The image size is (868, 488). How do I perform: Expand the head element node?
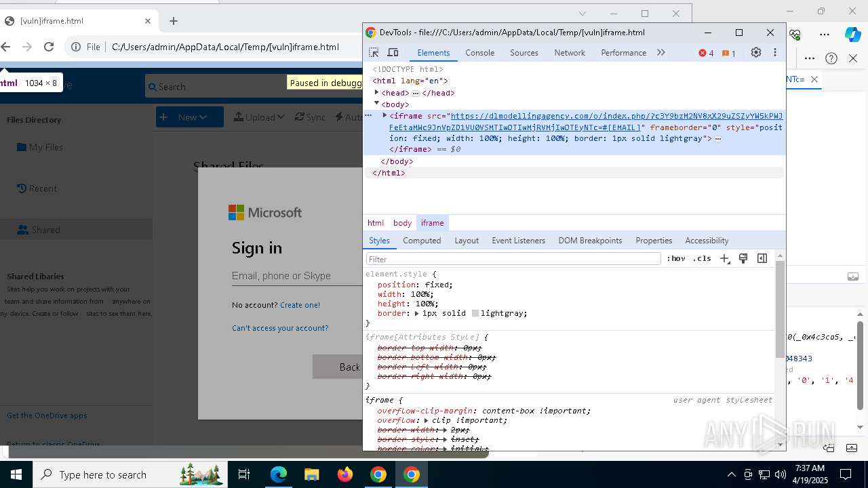point(376,92)
